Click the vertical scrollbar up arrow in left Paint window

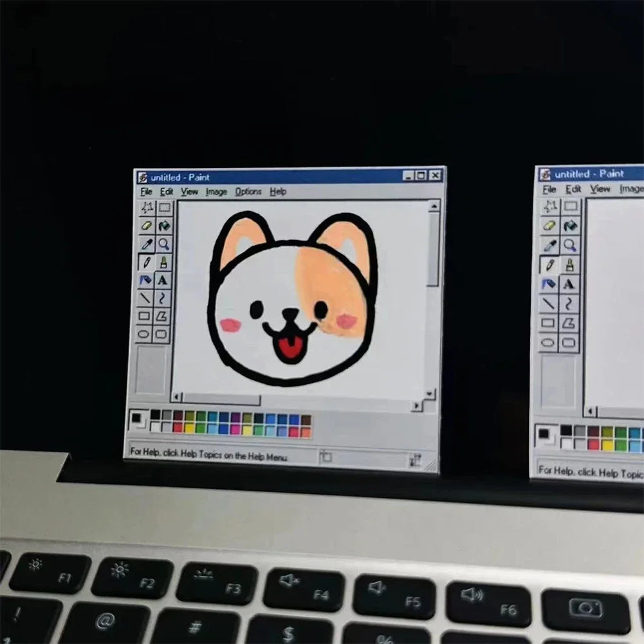(x=434, y=206)
